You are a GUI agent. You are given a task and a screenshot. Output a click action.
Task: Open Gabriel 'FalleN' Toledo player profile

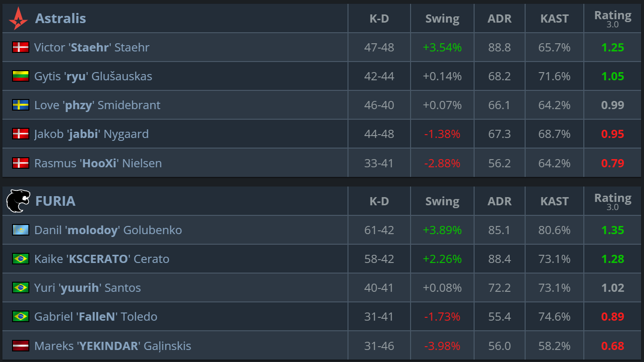(96, 316)
